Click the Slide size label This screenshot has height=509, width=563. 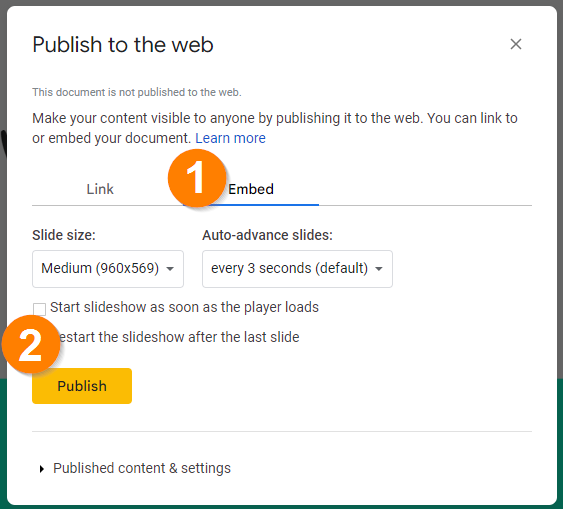[64, 235]
